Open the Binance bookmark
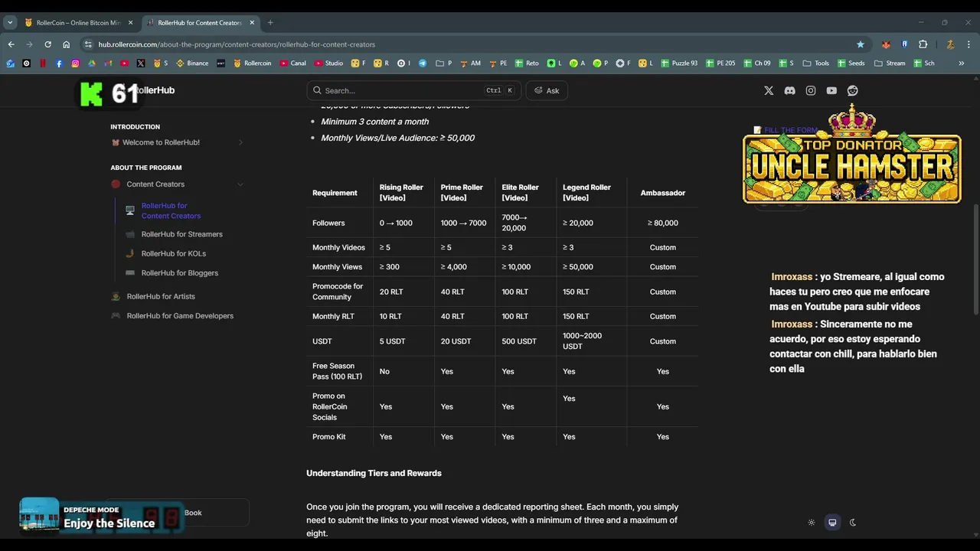The width and height of the screenshot is (980, 551). (x=192, y=64)
